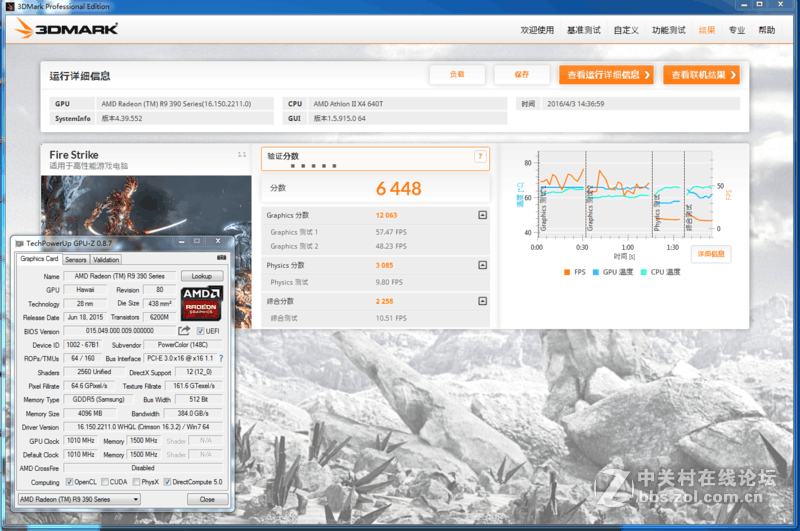
Task: Click the Graphics score value 12 063
Action: [386, 215]
